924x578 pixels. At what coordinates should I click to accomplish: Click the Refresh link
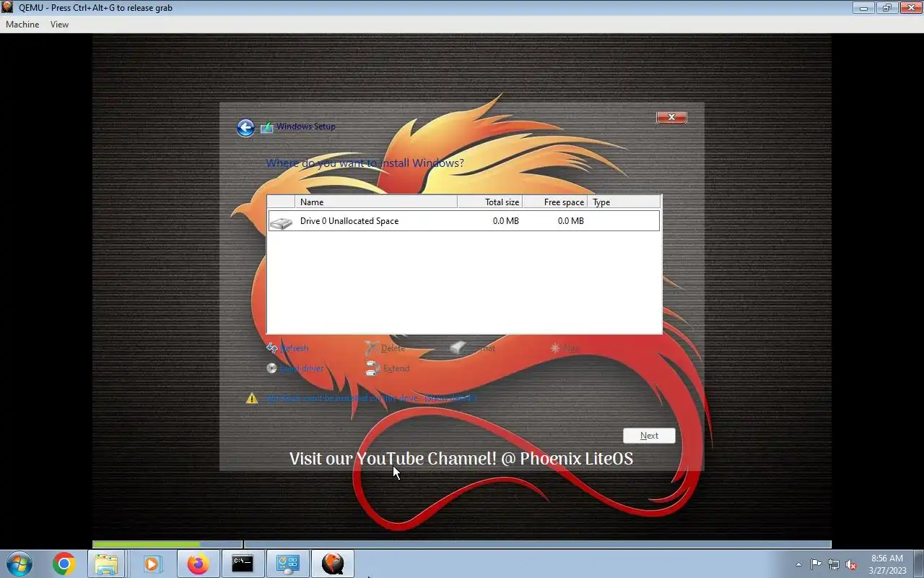pos(295,348)
